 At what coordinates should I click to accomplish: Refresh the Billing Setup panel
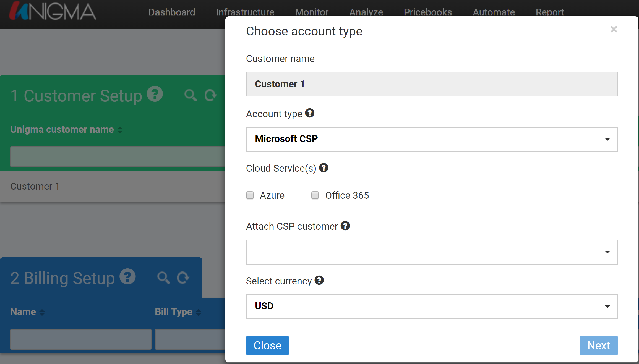tap(183, 278)
